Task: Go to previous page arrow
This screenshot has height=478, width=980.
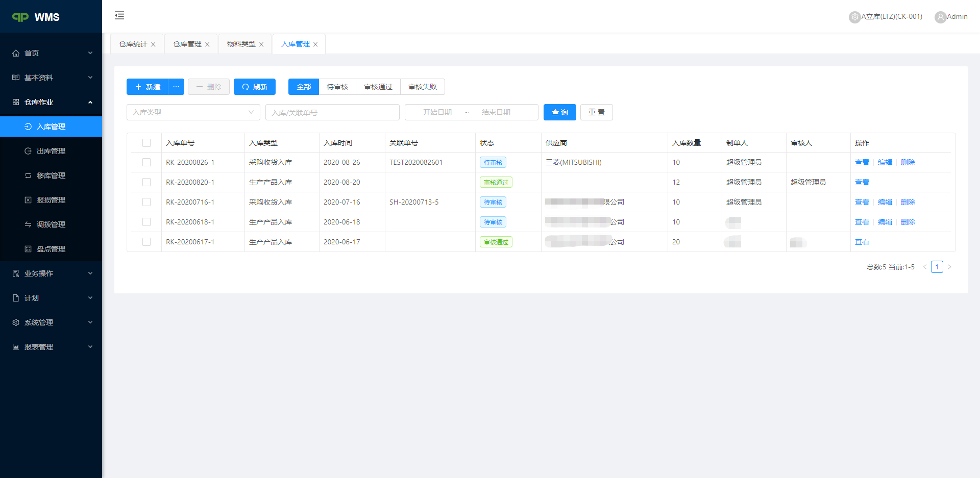Action: pos(924,267)
